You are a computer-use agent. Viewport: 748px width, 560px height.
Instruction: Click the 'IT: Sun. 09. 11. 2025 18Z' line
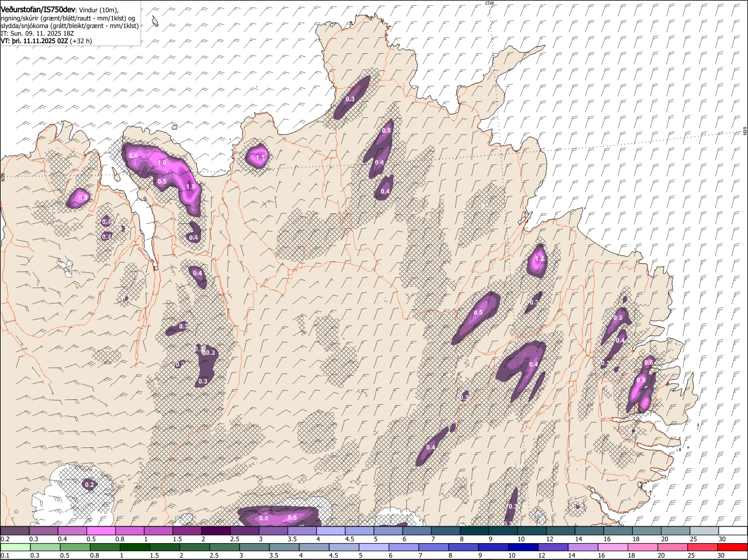click(x=37, y=33)
